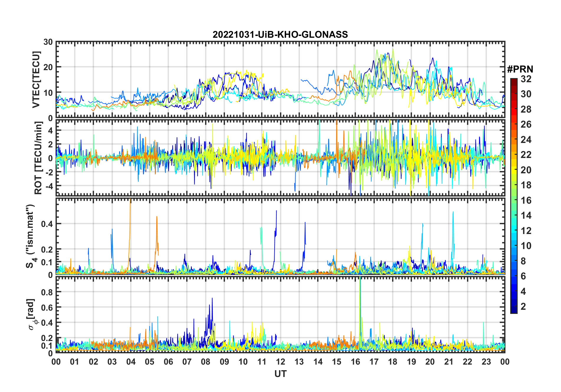Click S4 y-axis tick label 0.4

coord(47,224)
